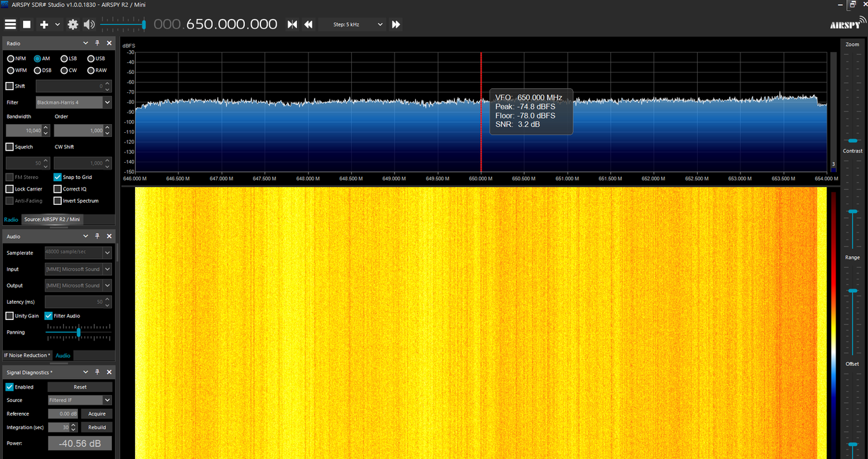This screenshot has height=459, width=868.
Task: Open the Step 5 kHz dropdown
Action: pyautogui.click(x=357, y=24)
